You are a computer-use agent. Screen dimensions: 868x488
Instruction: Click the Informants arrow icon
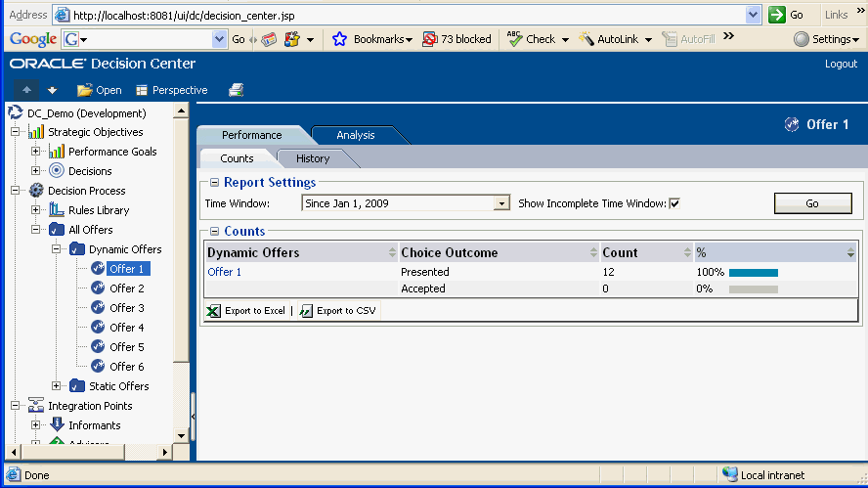tap(57, 424)
